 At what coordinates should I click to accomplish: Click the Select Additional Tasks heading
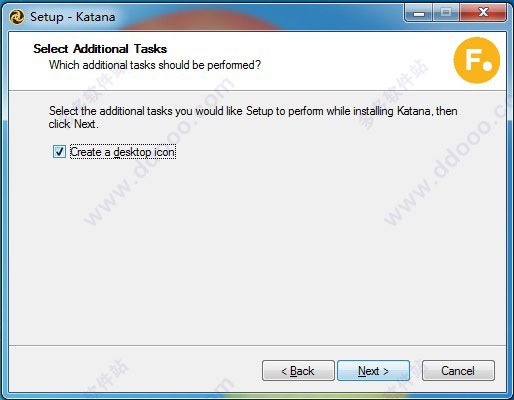point(100,49)
